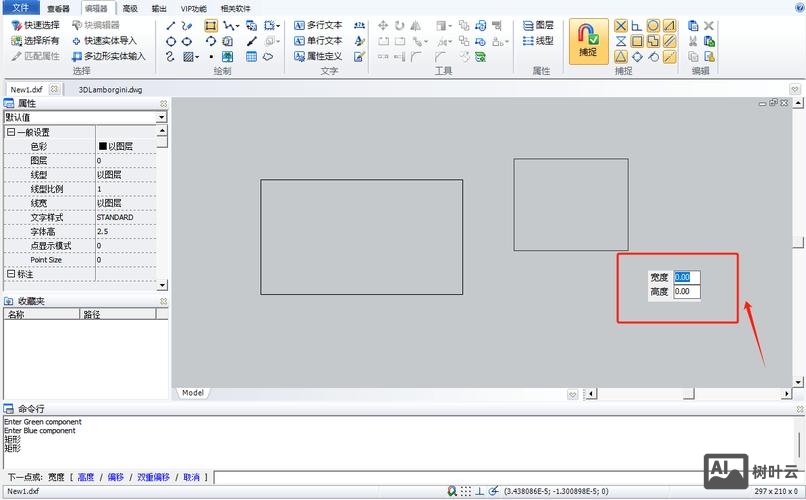Click the line drawing tool

[171, 25]
